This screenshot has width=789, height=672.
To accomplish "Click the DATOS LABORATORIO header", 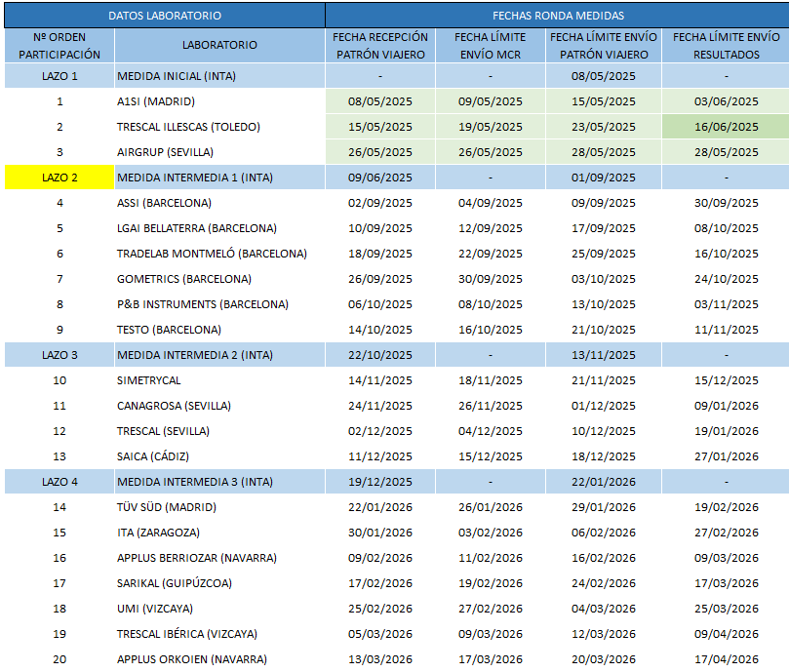I will (165, 16).
